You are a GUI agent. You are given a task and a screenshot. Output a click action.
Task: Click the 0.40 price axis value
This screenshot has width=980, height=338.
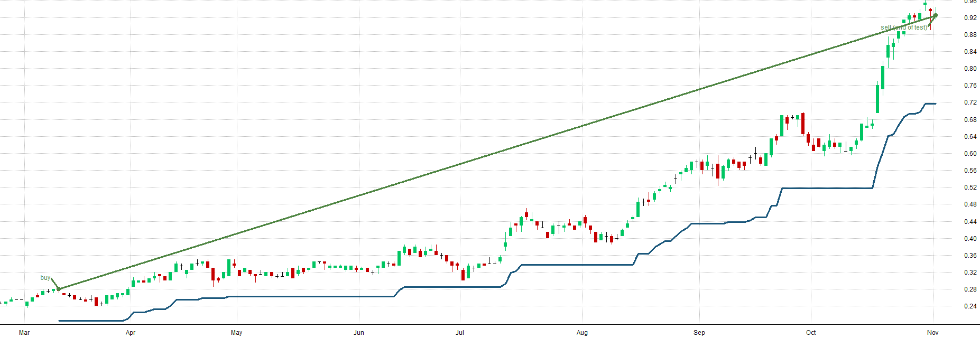pyautogui.click(x=970, y=239)
